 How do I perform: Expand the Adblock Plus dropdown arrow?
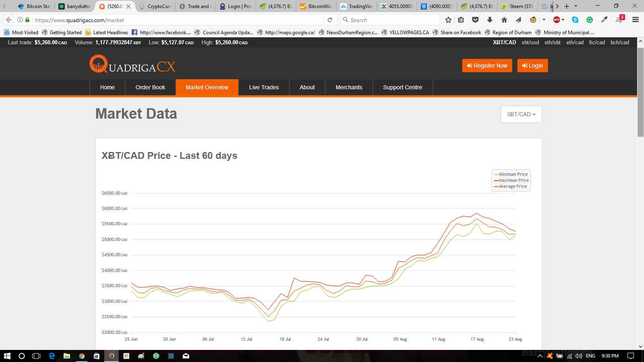(563, 20)
